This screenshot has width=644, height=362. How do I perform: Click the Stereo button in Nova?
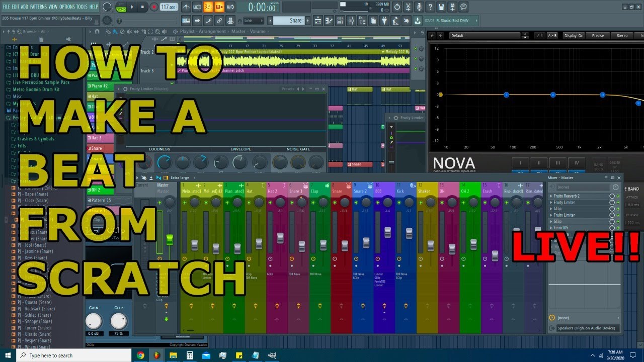(x=622, y=36)
